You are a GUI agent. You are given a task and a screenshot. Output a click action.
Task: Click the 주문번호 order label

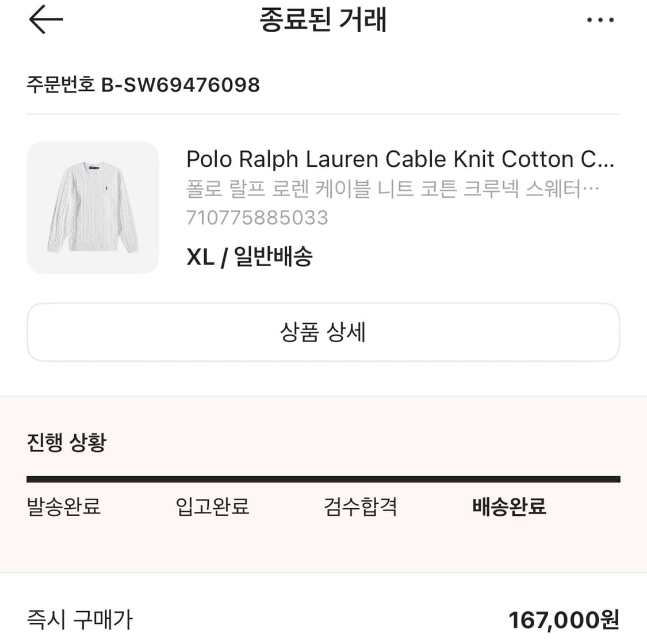pyautogui.click(x=59, y=85)
